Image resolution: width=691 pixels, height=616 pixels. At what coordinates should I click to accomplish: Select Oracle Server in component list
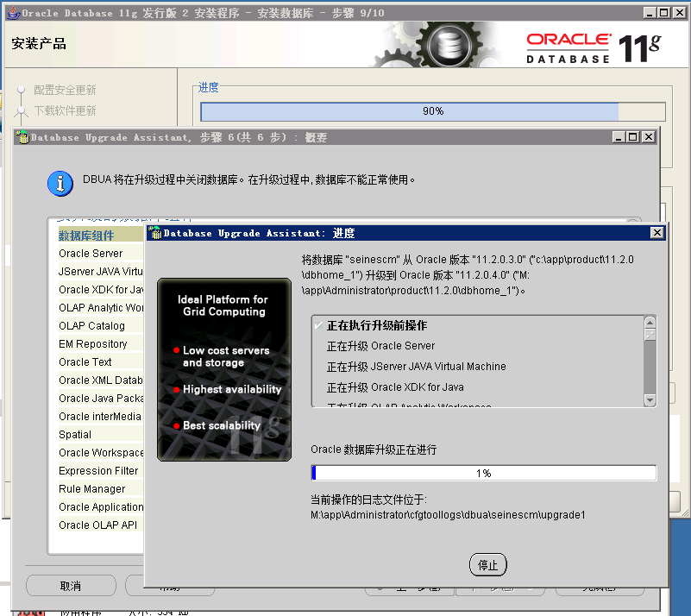tap(100, 254)
